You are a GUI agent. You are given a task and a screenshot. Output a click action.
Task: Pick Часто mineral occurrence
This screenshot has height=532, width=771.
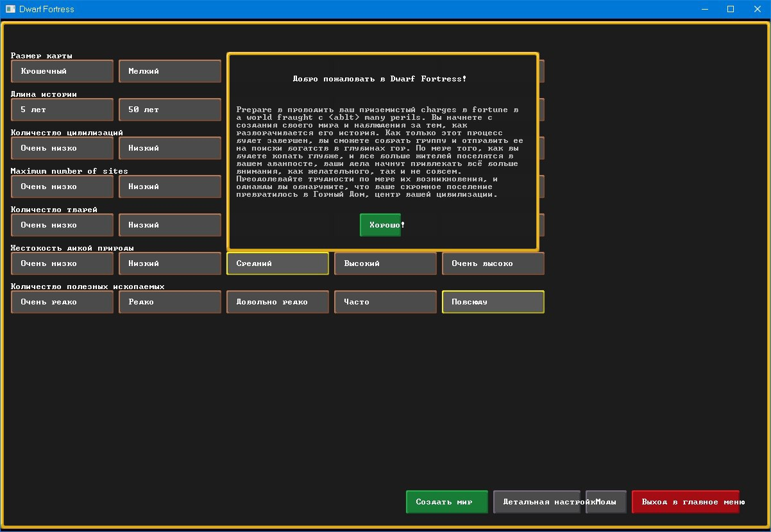point(385,302)
